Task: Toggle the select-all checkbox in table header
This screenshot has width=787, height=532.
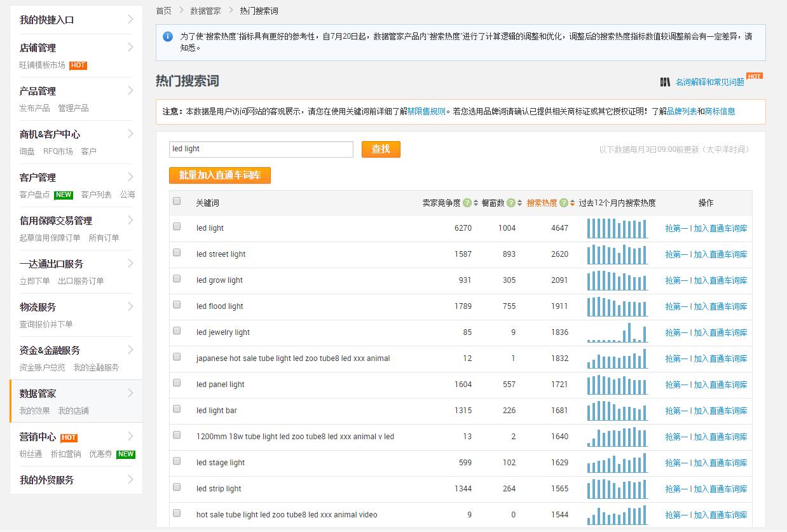Action: 176,200
